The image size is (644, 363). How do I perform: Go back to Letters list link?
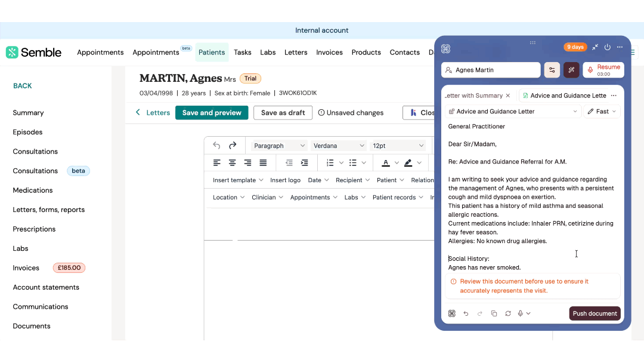pyautogui.click(x=153, y=113)
